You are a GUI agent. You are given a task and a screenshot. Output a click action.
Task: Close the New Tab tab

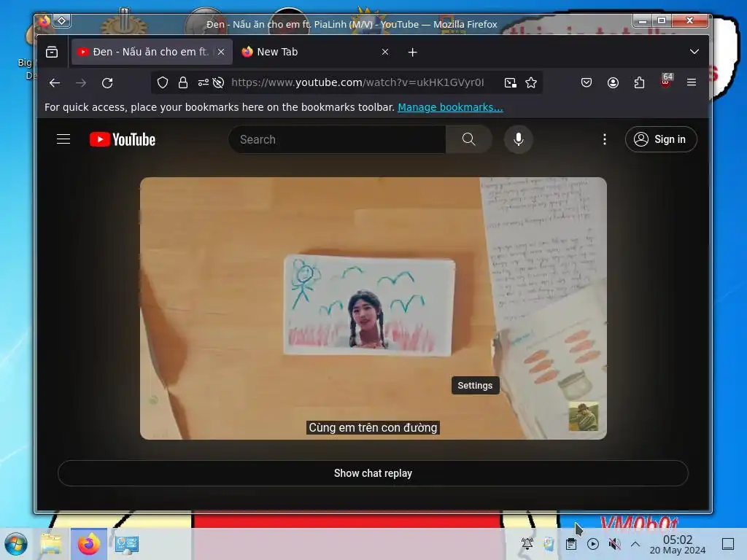(x=385, y=52)
